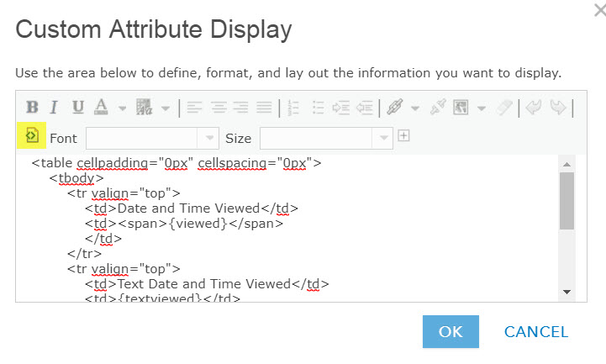Click the remove link icon

click(438, 107)
